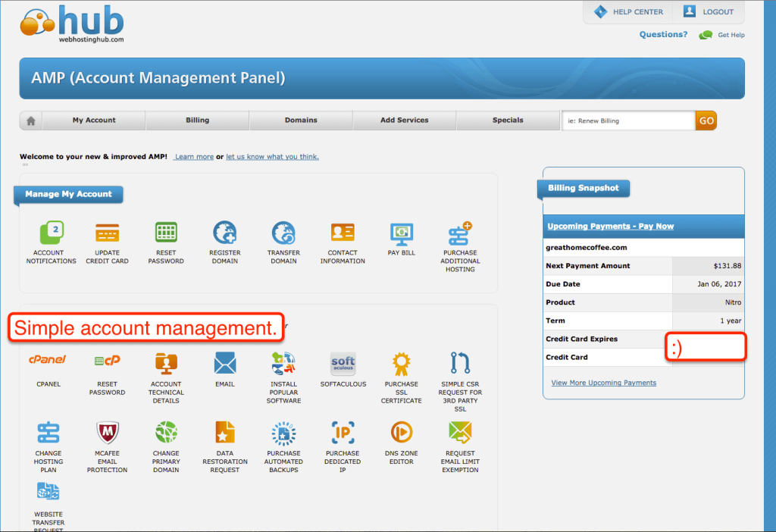Viewport: 776px width, 532px height.
Task: Click the Purchase Automated Backups icon
Action: [283, 433]
